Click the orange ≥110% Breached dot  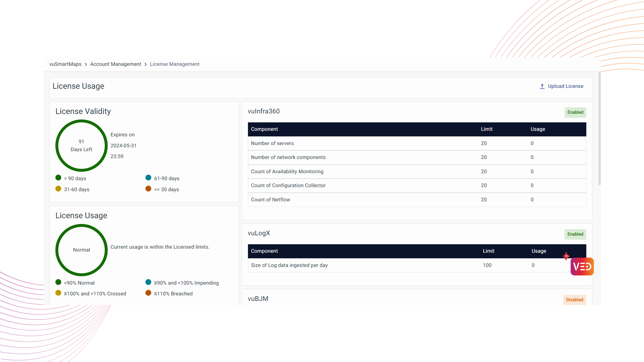(x=148, y=293)
